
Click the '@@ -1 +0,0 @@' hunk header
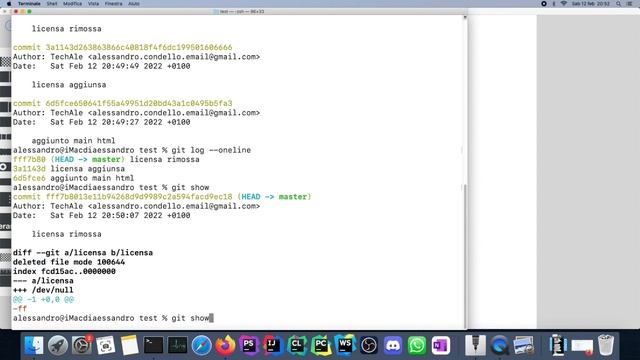click(x=43, y=300)
